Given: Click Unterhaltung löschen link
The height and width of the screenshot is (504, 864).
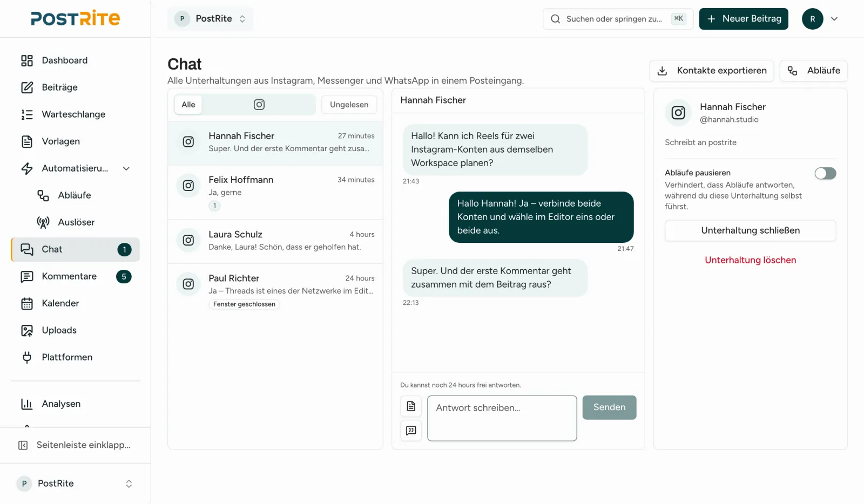Looking at the screenshot, I should click(x=751, y=260).
